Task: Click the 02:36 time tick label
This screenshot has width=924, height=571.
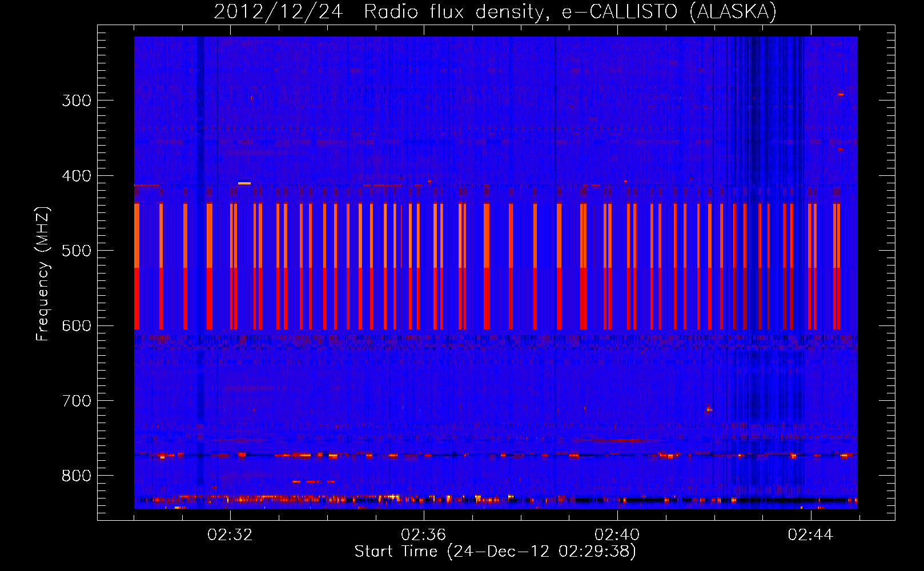Action: coord(423,535)
